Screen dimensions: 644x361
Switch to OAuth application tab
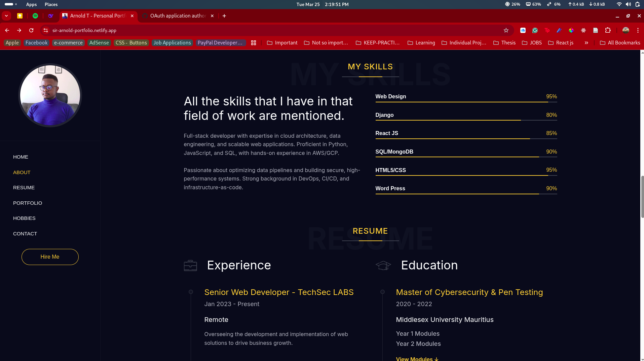pyautogui.click(x=177, y=16)
